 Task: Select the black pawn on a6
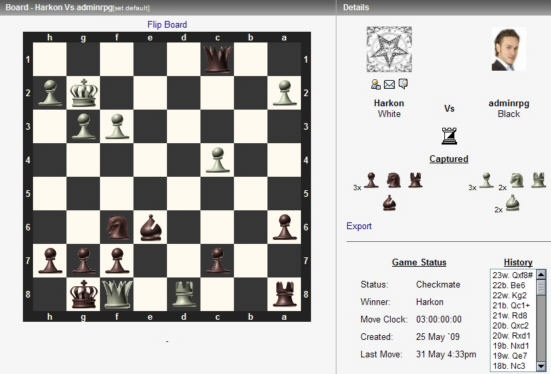click(x=284, y=227)
